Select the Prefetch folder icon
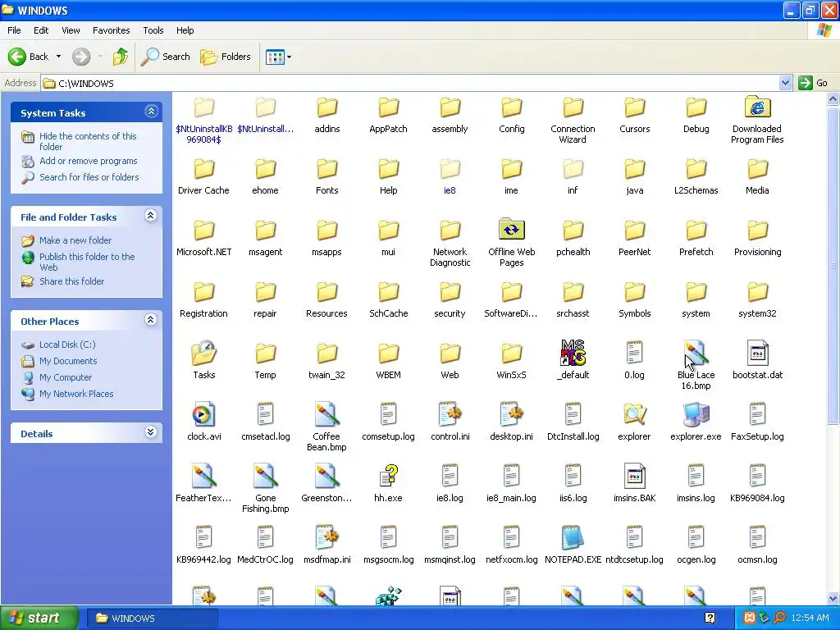The height and width of the screenshot is (630, 840). click(x=696, y=231)
